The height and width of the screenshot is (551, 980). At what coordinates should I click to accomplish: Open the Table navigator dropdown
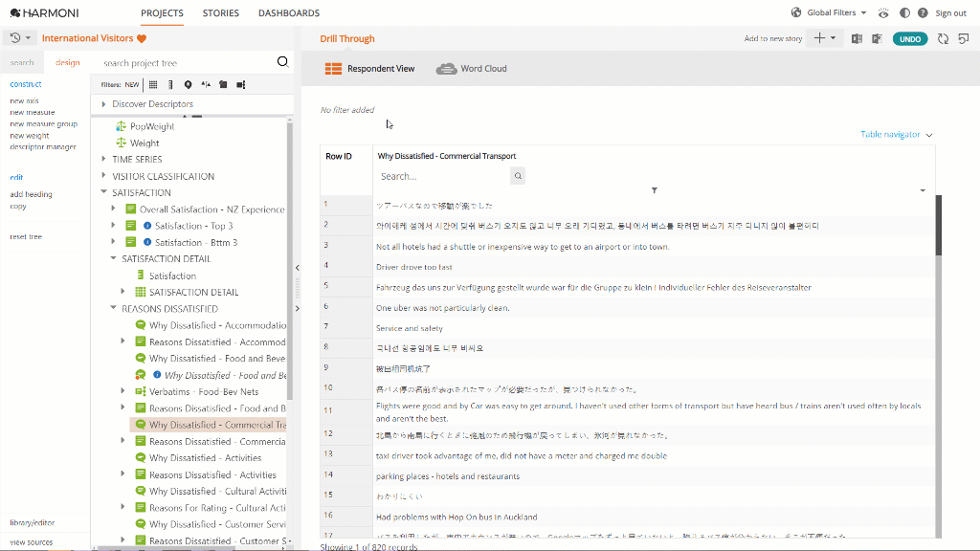coord(896,134)
